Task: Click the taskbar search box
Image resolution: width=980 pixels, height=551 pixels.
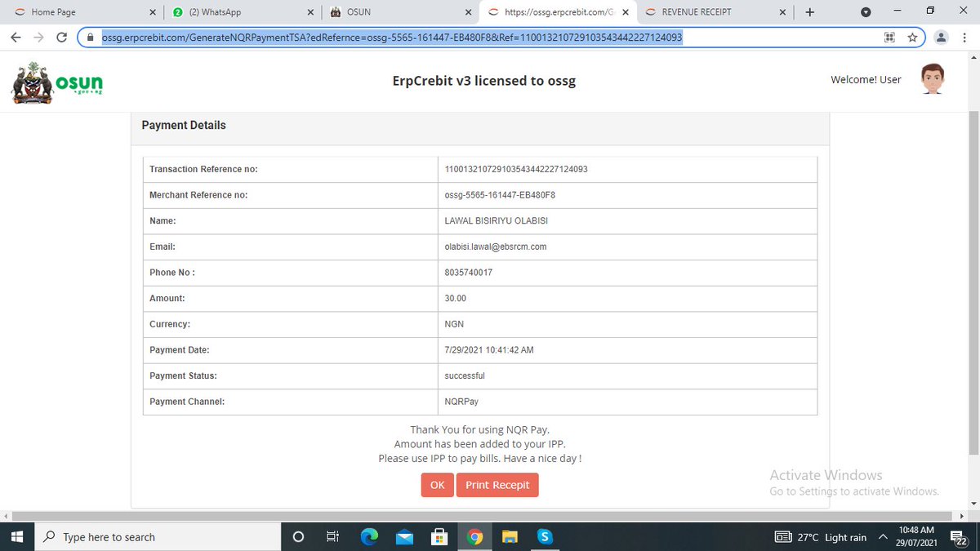Action: tap(158, 536)
